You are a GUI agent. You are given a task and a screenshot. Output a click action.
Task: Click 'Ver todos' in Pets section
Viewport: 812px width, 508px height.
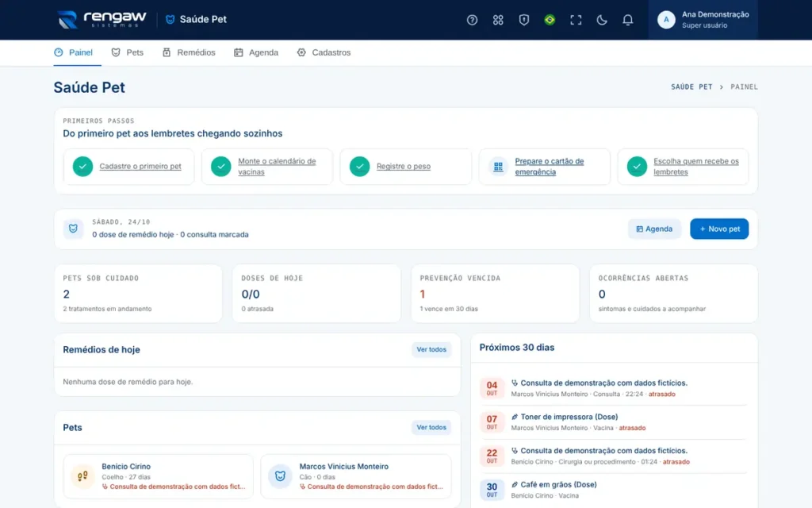pos(431,427)
